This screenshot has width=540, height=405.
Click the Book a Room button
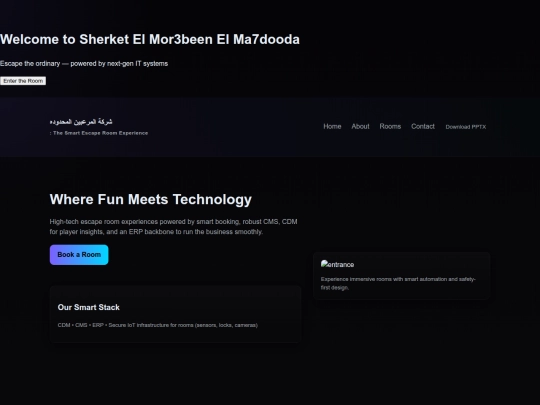click(79, 255)
